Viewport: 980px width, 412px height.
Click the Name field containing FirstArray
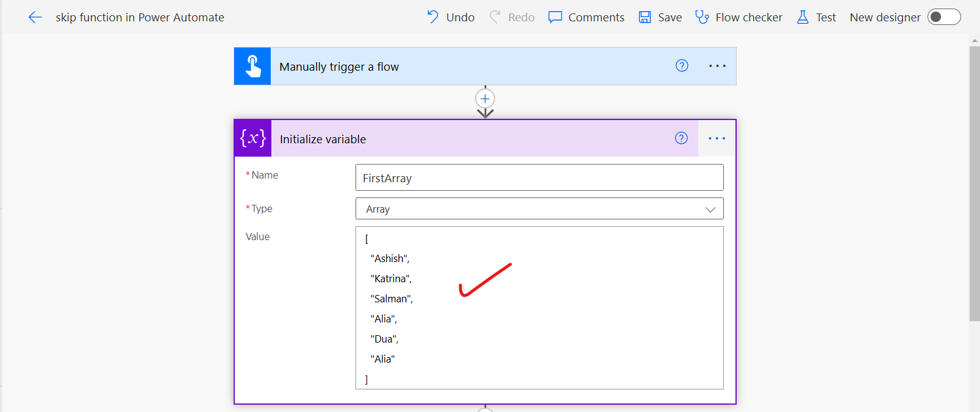539,178
